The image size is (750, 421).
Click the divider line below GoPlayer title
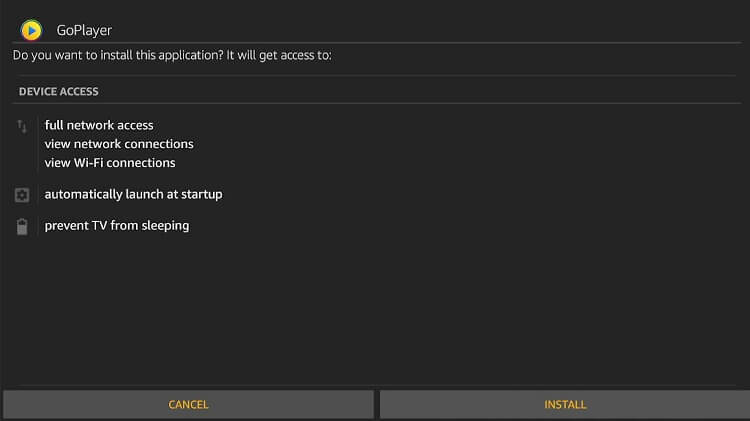pyautogui.click(x=376, y=43)
